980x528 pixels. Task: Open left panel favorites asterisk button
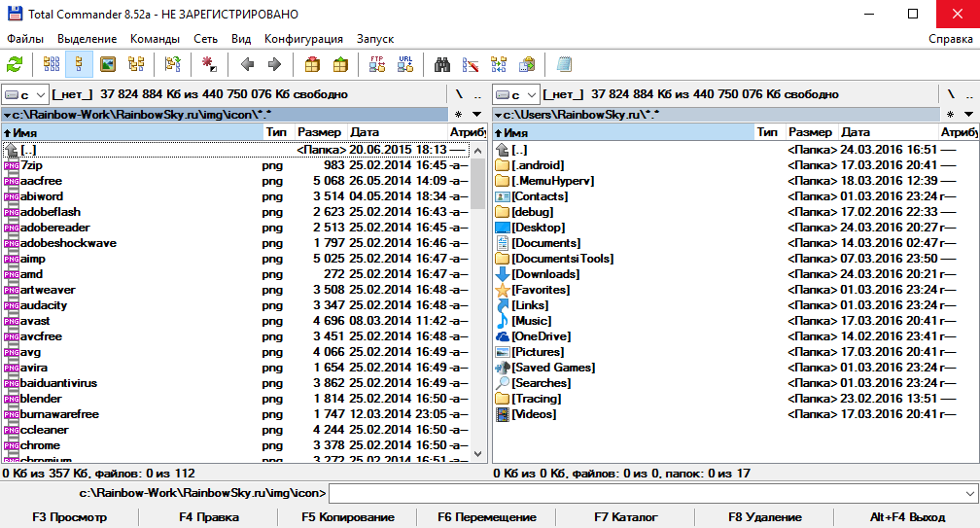(x=459, y=115)
